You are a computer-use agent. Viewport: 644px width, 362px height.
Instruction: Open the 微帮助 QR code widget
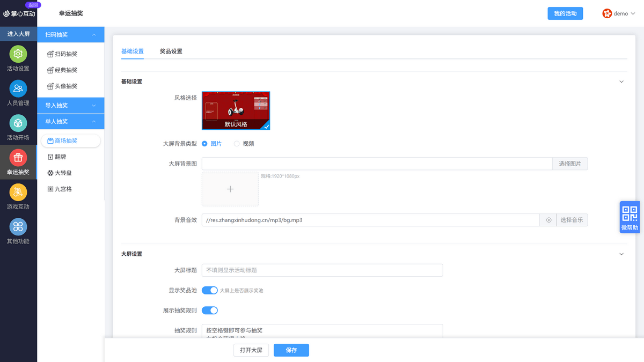[630, 217]
